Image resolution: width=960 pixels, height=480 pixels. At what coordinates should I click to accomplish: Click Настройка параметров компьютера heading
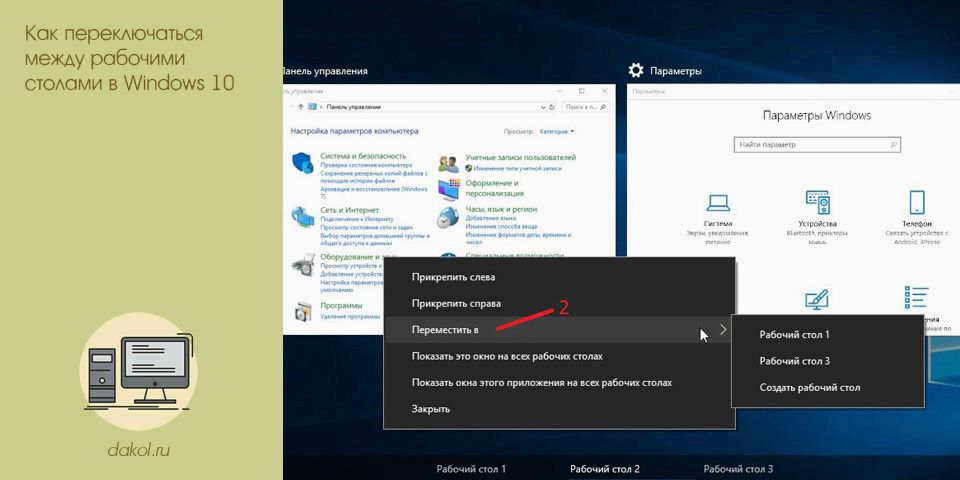pos(354,131)
